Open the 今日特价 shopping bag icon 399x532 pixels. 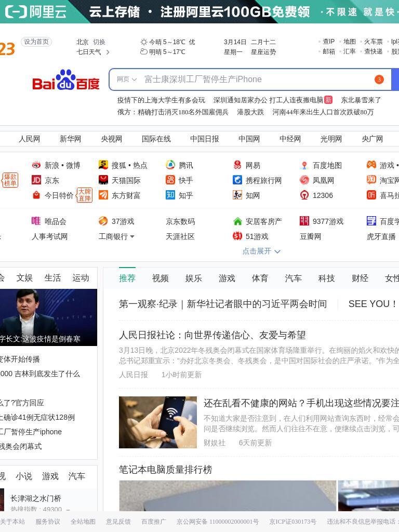pos(36,195)
